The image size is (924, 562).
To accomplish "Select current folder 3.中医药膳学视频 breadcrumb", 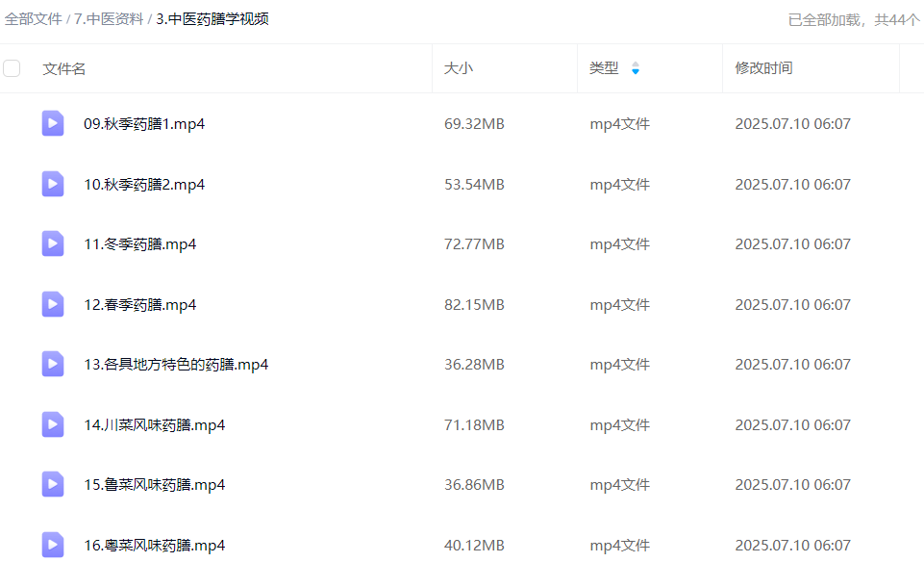I will (x=212, y=19).
